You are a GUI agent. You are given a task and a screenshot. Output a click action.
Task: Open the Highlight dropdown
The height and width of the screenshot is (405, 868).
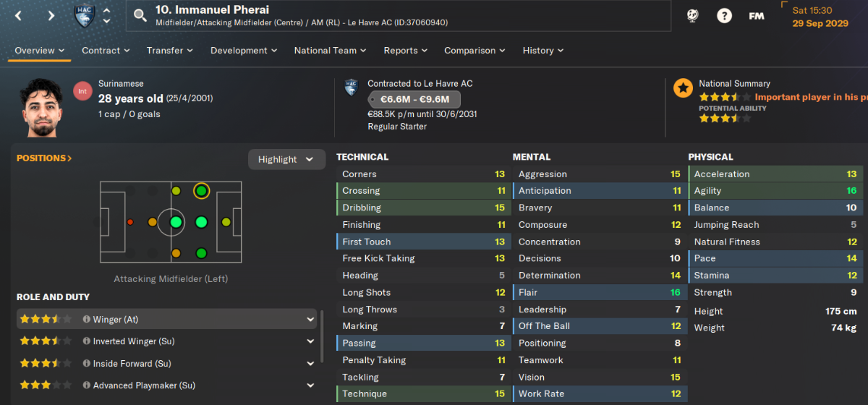[286, 159]
